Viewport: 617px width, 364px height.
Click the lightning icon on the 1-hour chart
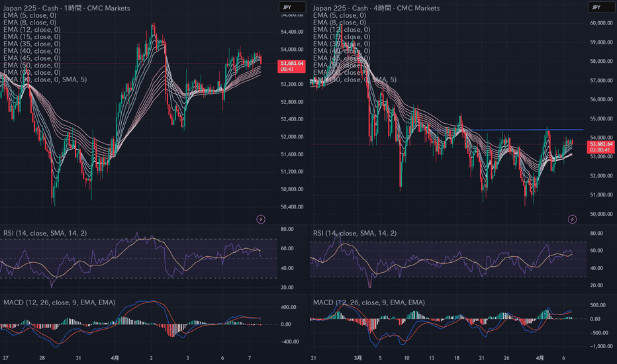click(261, 219)
